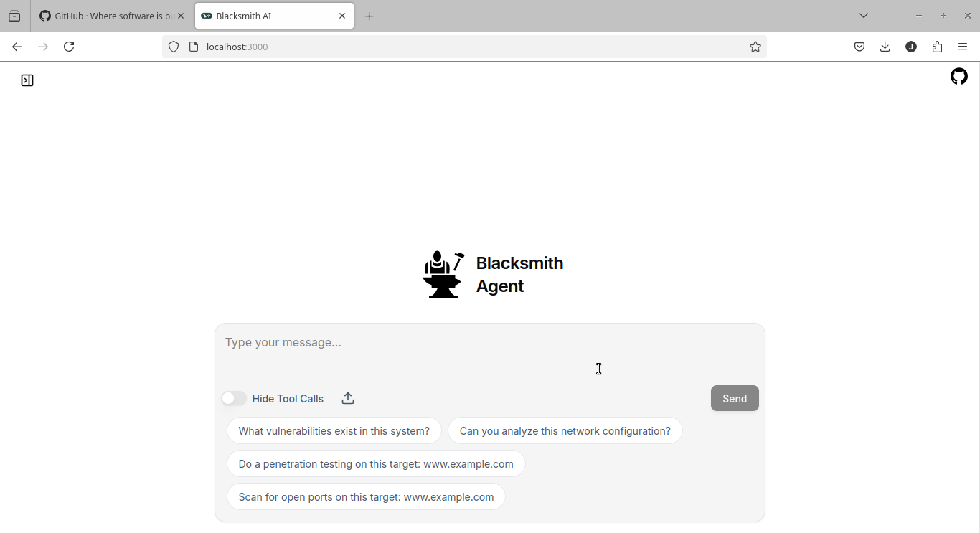Open the browser extensions icon
980x533 pixels.
pyautogui.click(x=937, y=47)
